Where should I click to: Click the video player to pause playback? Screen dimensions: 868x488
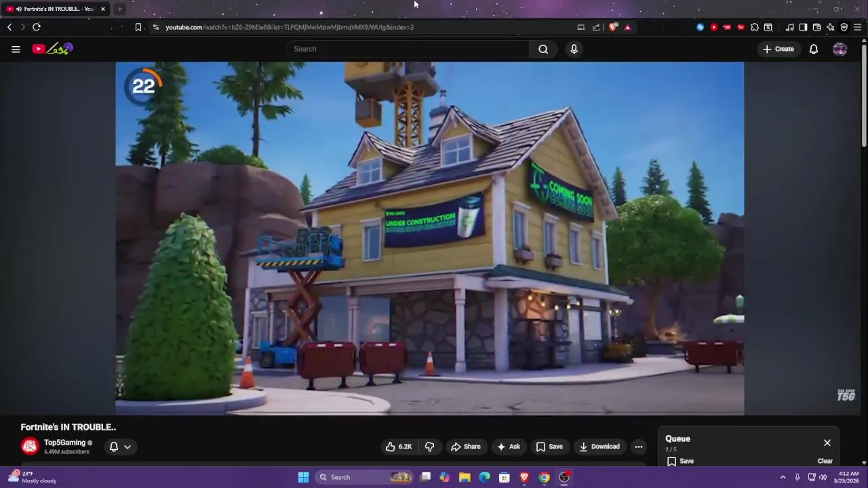[430, 238]
